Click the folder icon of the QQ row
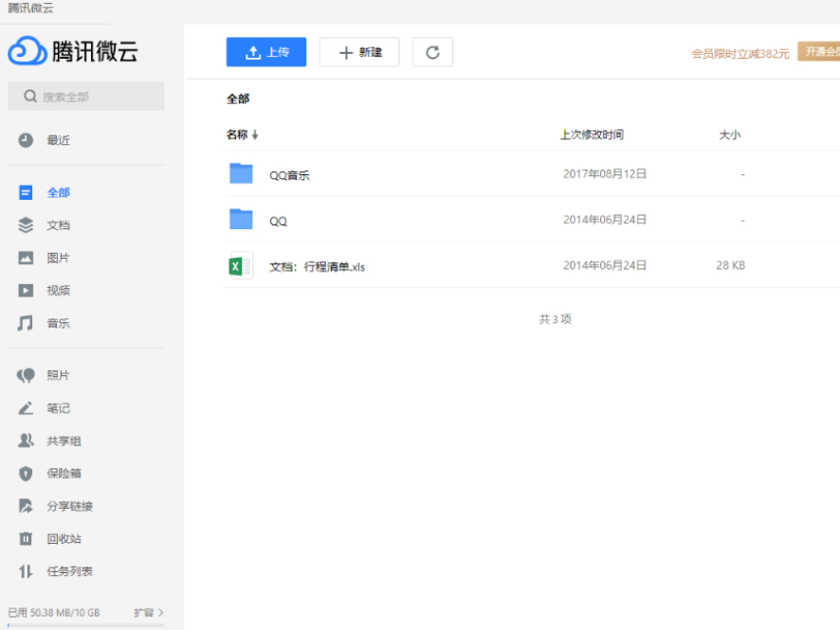 coord(241,219)
